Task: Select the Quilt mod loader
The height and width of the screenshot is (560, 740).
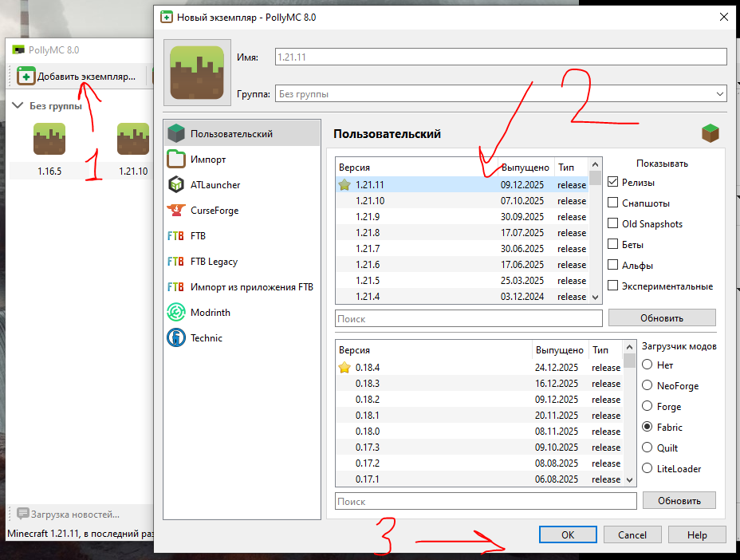Action: click(x=647, y=448)
